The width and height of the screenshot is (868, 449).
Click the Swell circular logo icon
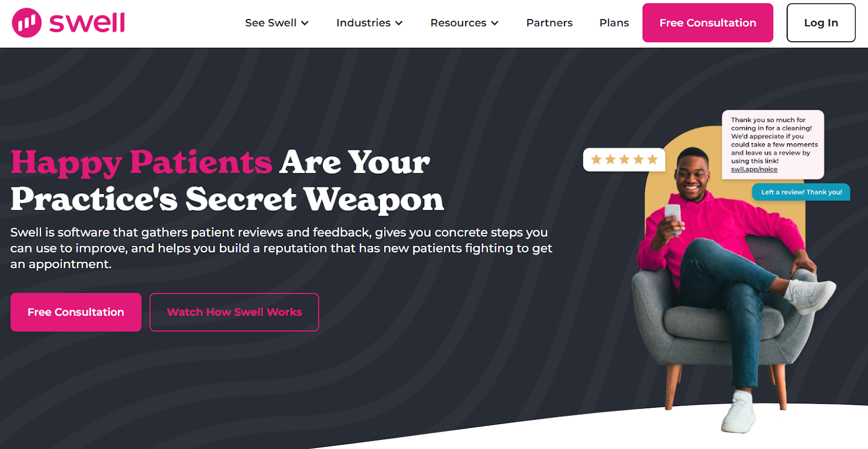pos(27,23)
